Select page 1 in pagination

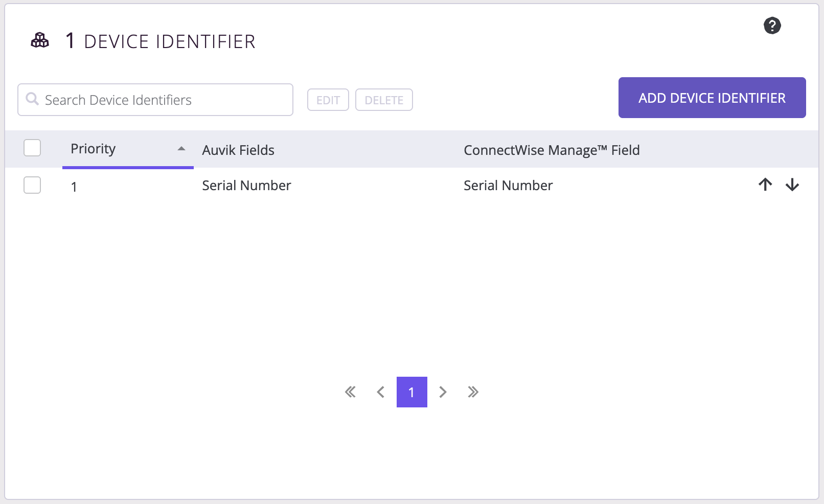pyautogui.click(x=412, y=392)
